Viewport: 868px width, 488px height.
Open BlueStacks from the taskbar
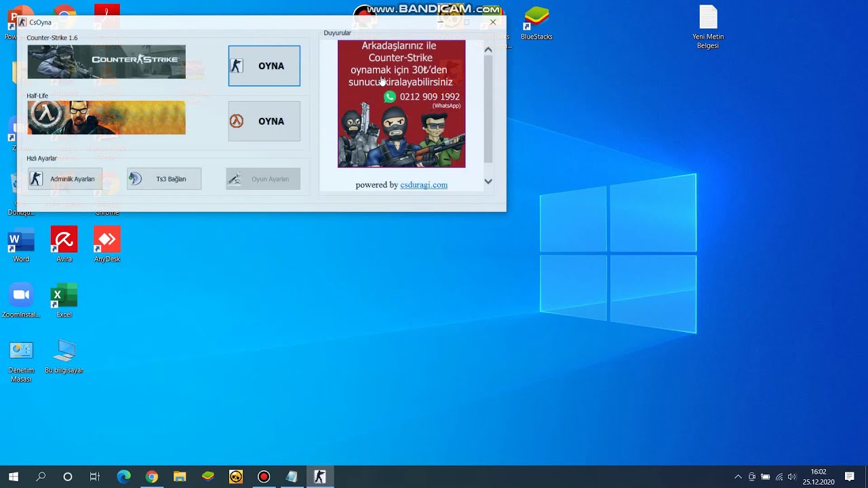pyautogui.click(x=208, y=477)
